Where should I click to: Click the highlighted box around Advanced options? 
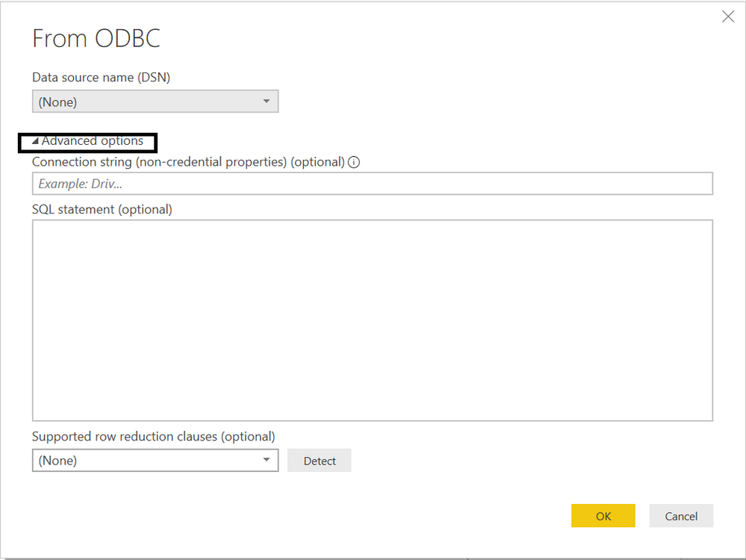(87, 143)
